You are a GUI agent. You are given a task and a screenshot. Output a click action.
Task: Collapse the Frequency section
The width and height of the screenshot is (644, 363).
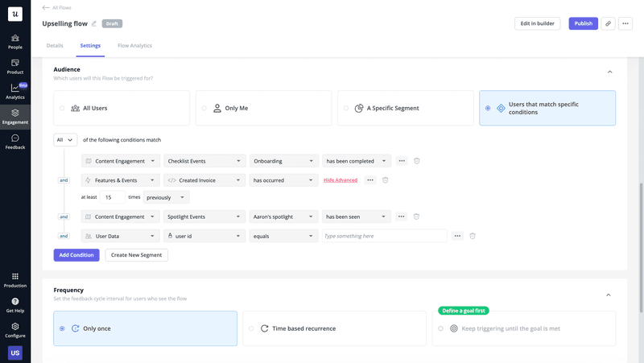point(609,295)
